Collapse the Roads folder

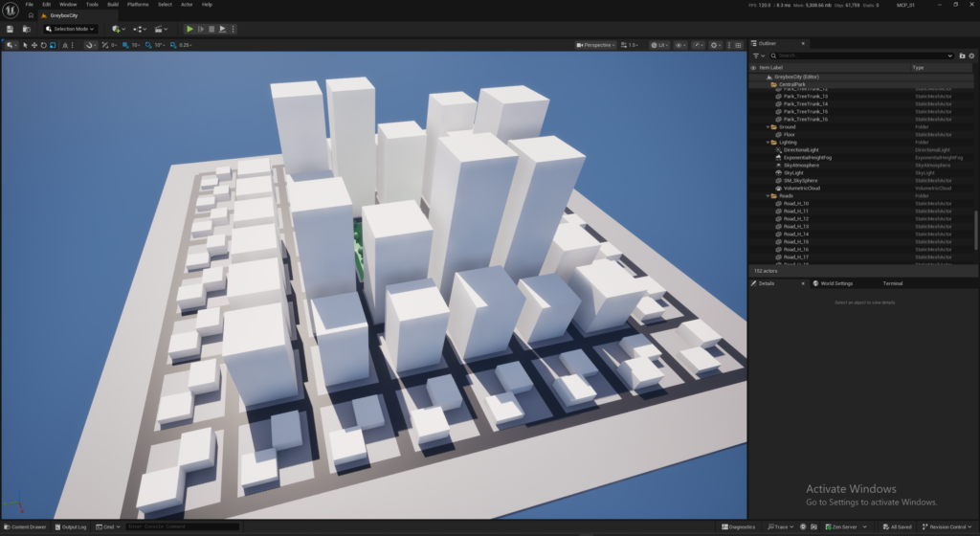(768, 195)
